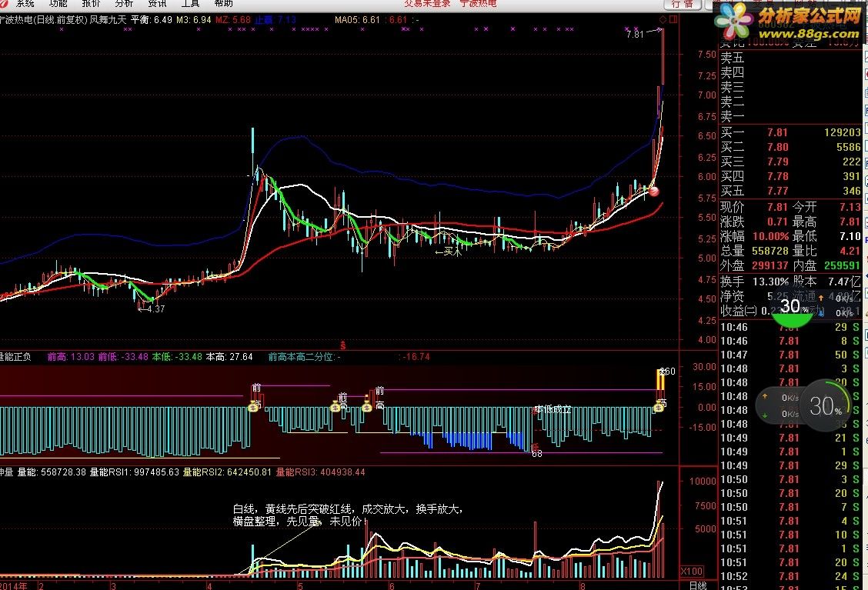Click the 凤舞九天 main indicator title

pos(108,20)
